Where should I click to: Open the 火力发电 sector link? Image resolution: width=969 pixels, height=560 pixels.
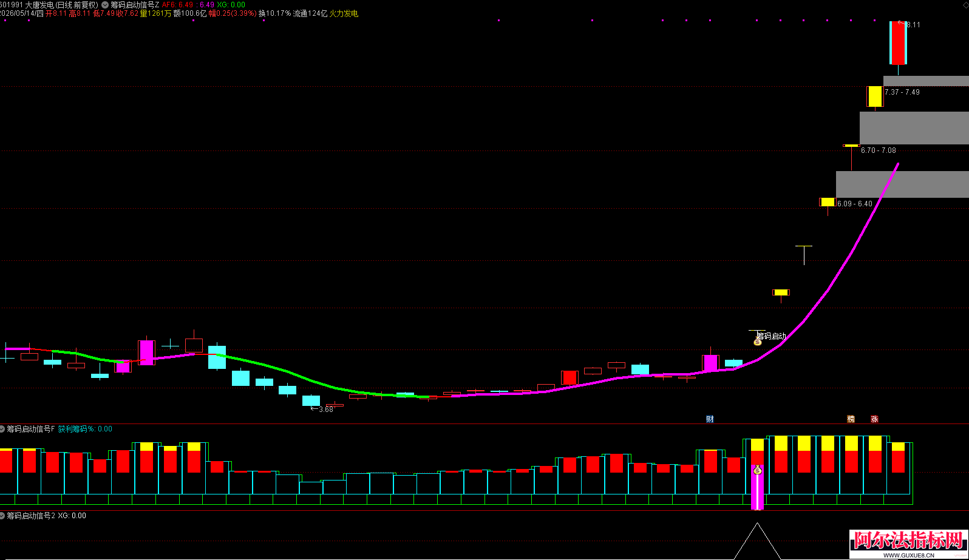tap(344, 13)
